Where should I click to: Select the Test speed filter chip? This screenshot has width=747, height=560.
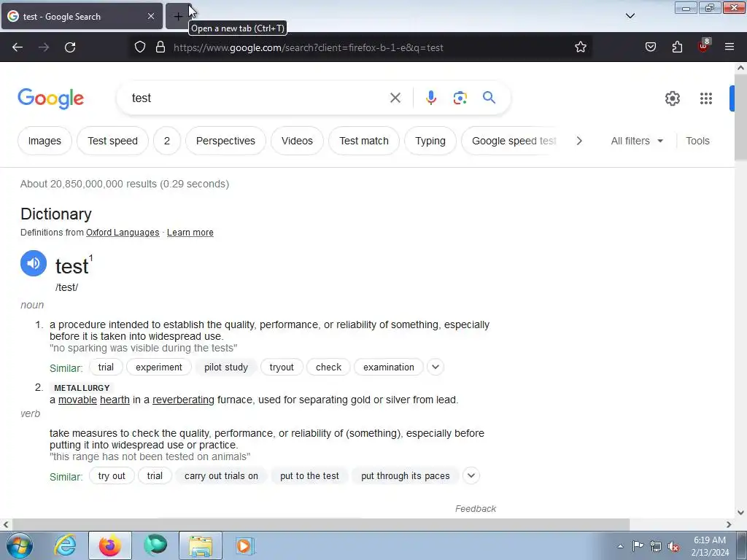(112, 141)
